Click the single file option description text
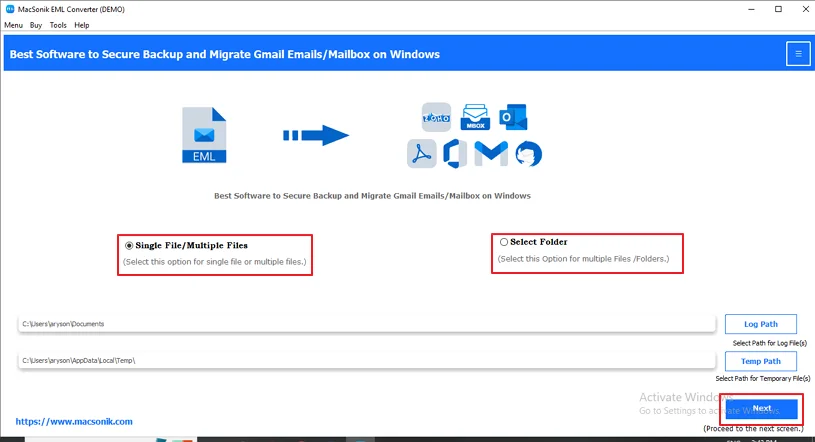 pos(215,262)
